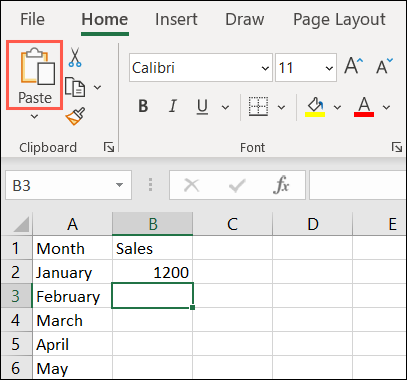Decrease font size with smaller A
Image resolution: width=407 pixels, height=380 pixels.
coord(384,66)
